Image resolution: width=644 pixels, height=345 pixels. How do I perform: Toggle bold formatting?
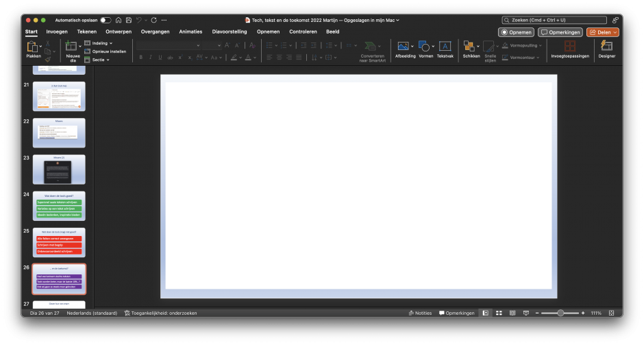tap(141, 57)
